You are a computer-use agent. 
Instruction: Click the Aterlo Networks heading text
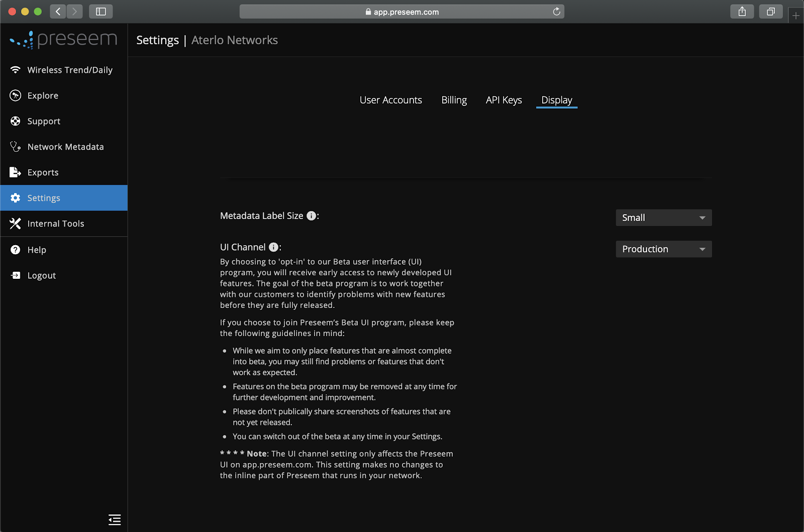[x=235, y=40]
